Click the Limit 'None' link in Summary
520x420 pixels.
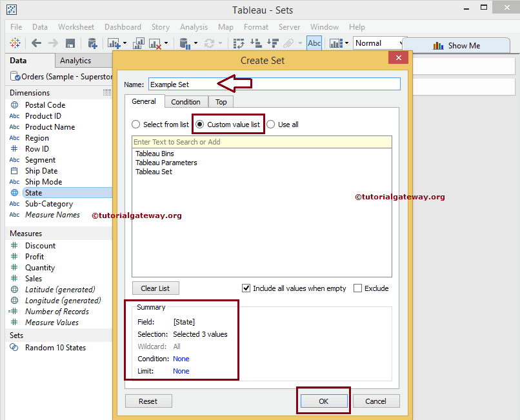pyautogui.click(x=181, y=371)
